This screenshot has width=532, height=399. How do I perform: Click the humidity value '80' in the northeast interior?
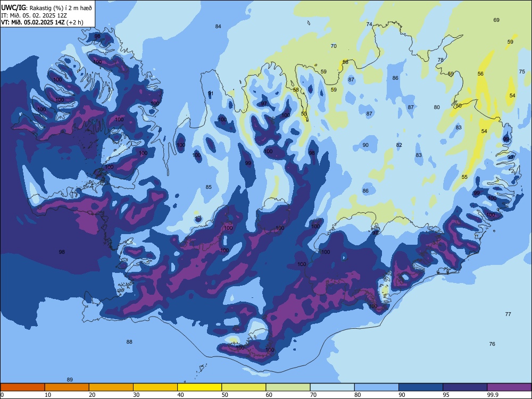(437, 107)
